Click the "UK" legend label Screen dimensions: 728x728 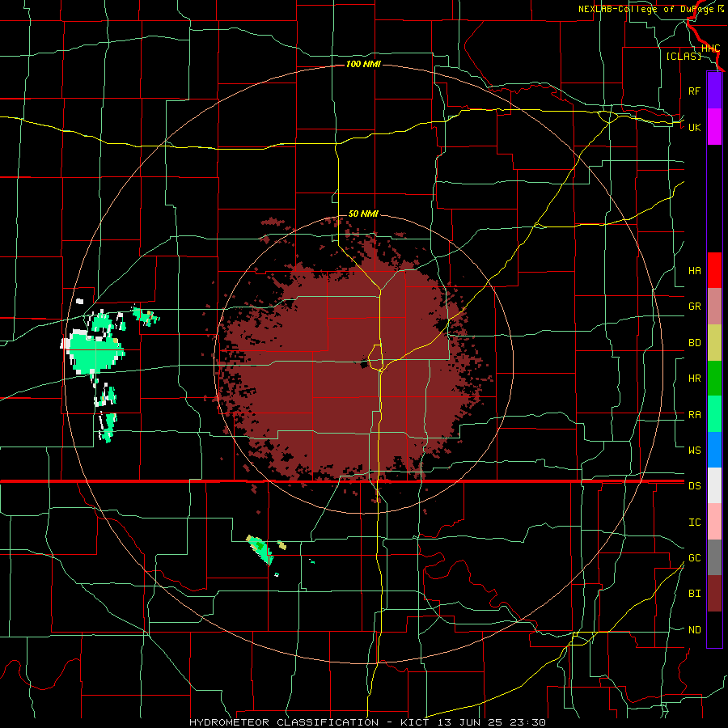[x=694, y=127]
